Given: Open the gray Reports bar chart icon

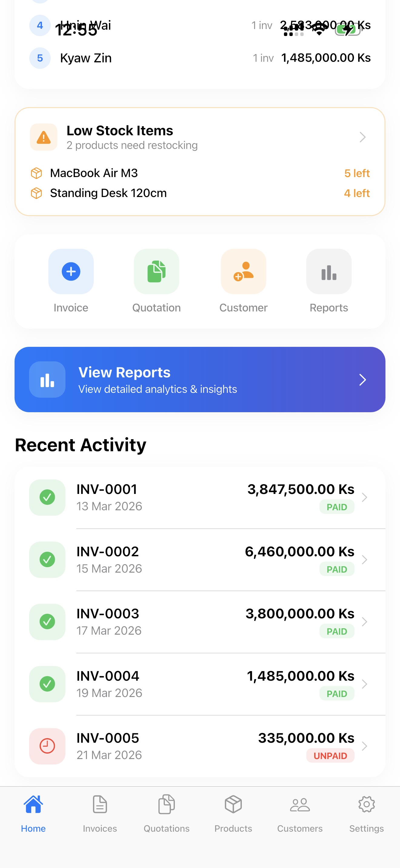Looking at the screenshot, I should point(328,271).
